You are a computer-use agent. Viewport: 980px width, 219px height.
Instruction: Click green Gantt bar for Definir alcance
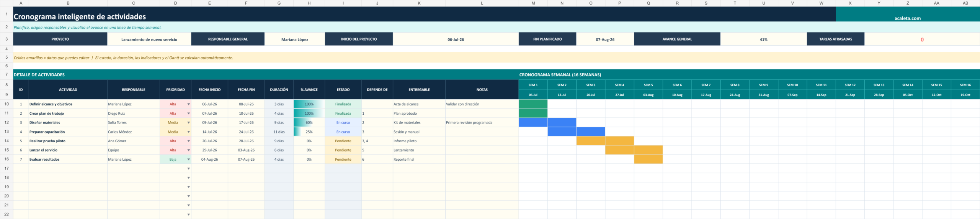pos(533,104)
